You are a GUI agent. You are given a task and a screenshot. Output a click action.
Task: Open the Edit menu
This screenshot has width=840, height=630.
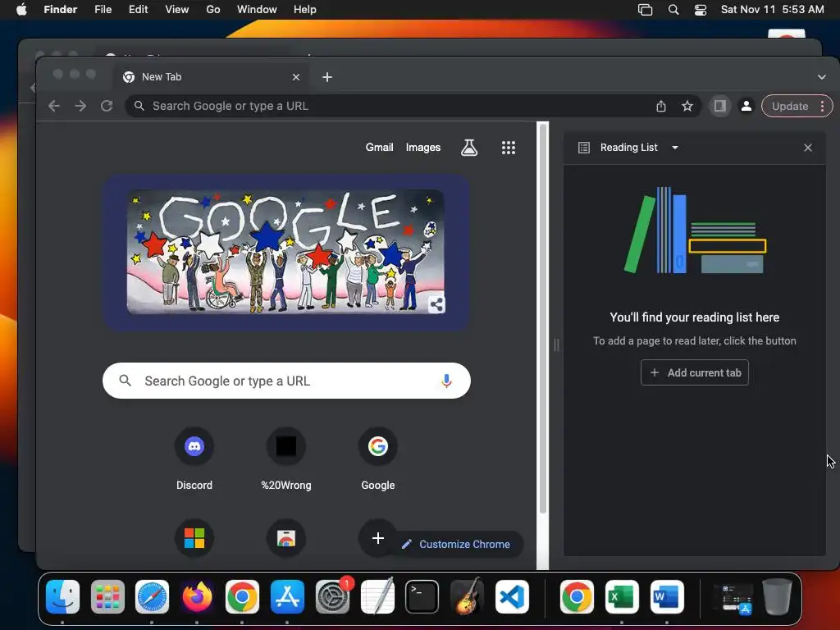pyautogui.click(x=138, y=10)
